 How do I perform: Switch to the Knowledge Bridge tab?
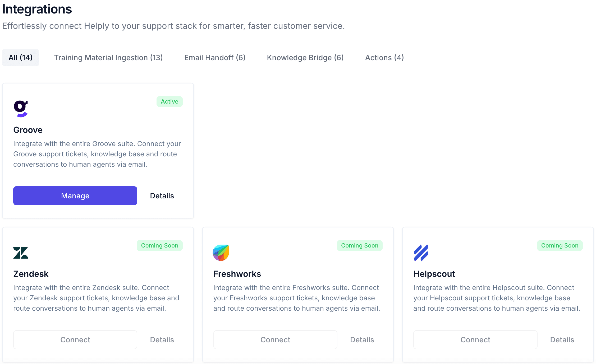tap(305, 58)
